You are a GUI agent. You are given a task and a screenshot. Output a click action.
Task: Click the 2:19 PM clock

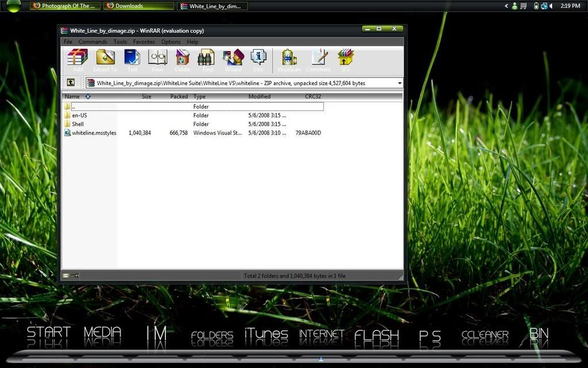[x=570, y=6]
